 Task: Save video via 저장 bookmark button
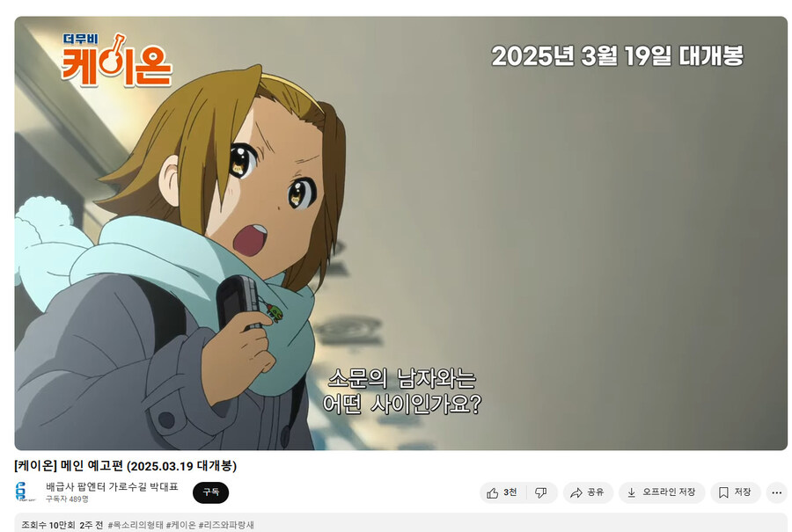click(x=736, y=492)
